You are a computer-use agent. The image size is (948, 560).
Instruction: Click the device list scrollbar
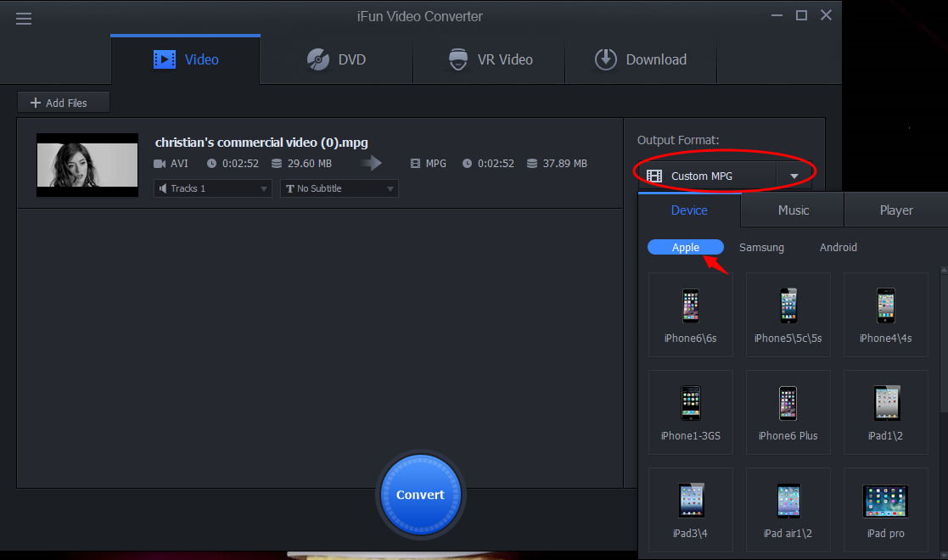pyautogui.click(x=944, y=342)
